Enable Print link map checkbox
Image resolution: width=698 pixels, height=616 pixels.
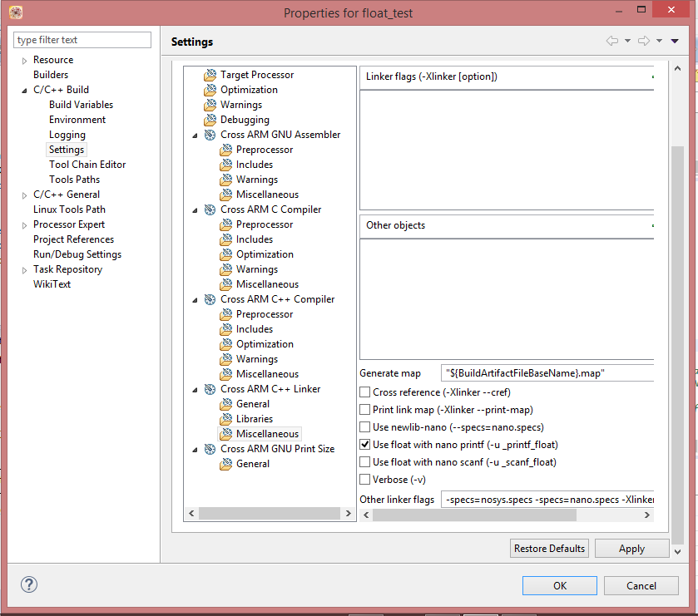coord(365,410)
